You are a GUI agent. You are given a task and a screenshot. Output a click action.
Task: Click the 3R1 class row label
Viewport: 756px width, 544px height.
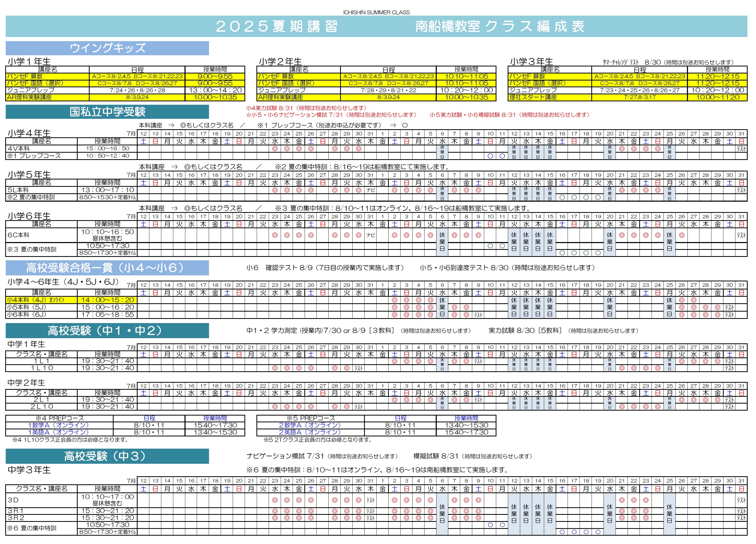click(41, 511)
